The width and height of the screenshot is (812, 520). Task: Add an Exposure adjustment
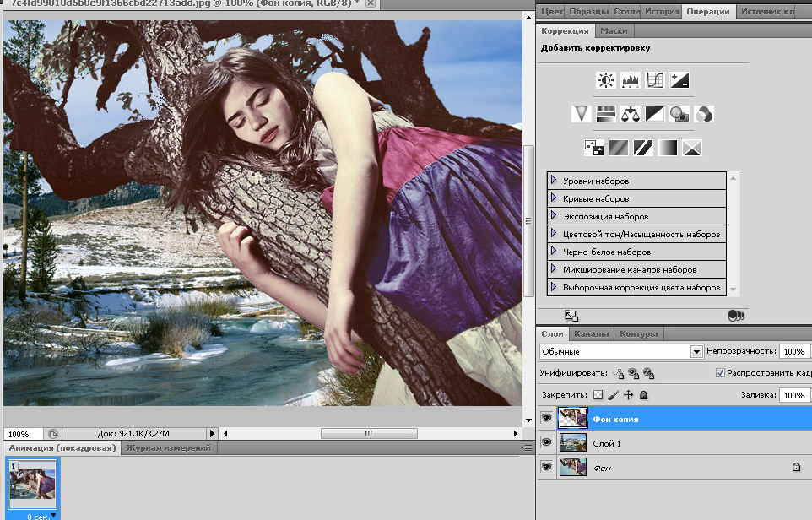tap(679, 80)
